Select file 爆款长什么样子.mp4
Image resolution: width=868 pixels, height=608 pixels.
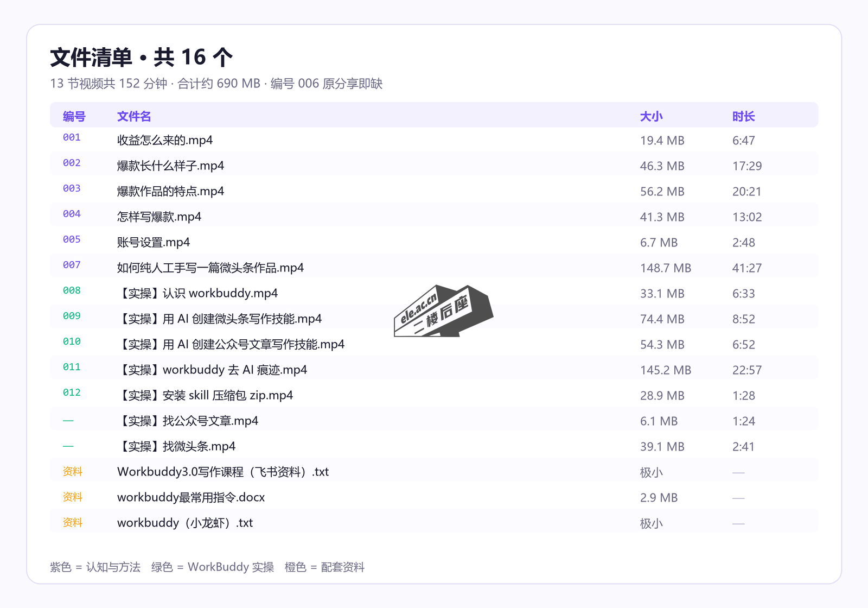point(170,166)
